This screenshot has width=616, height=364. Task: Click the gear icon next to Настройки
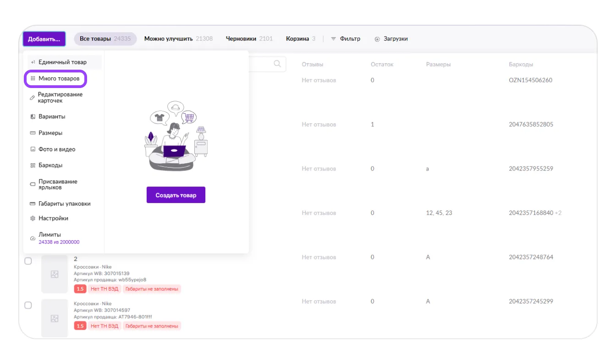coord(33,219)
